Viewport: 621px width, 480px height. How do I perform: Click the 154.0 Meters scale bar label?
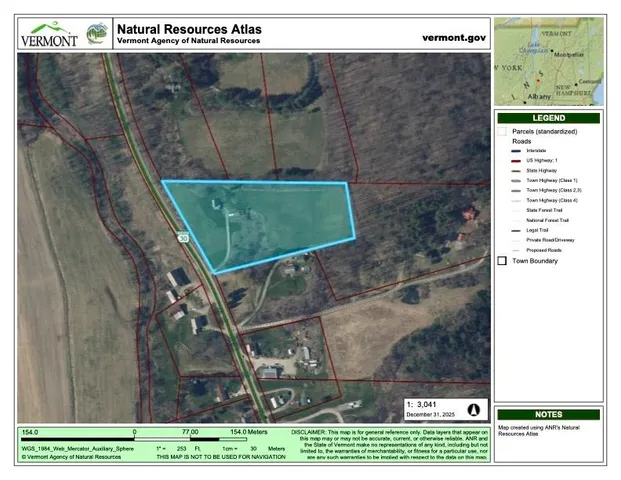tap(249, 432)
